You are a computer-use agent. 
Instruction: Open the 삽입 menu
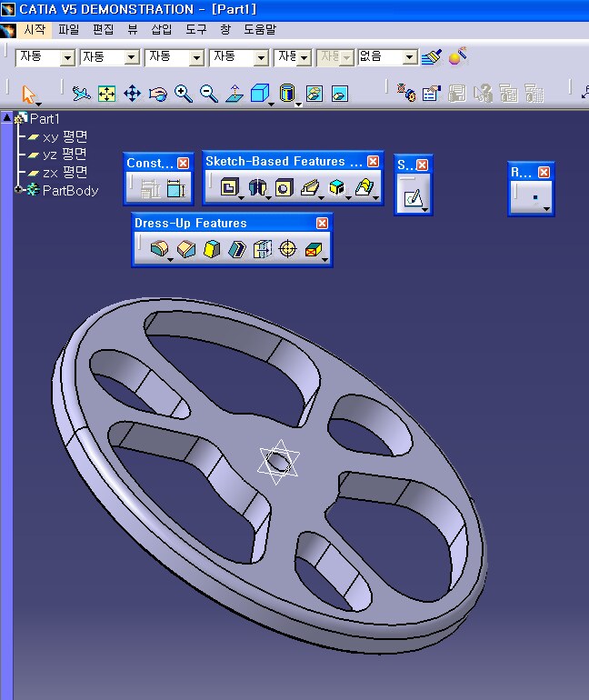pyautogui.click(x=161, y=30)
